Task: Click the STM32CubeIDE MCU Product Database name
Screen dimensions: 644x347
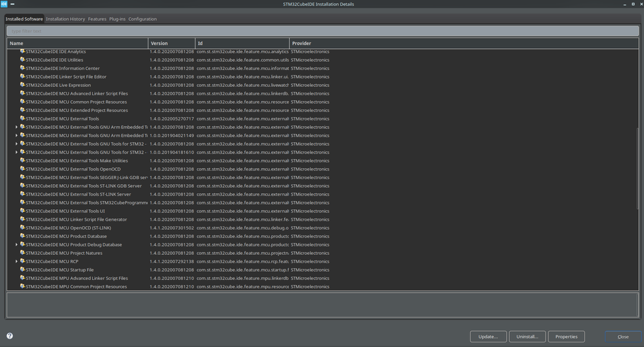Action: [66, 236]
